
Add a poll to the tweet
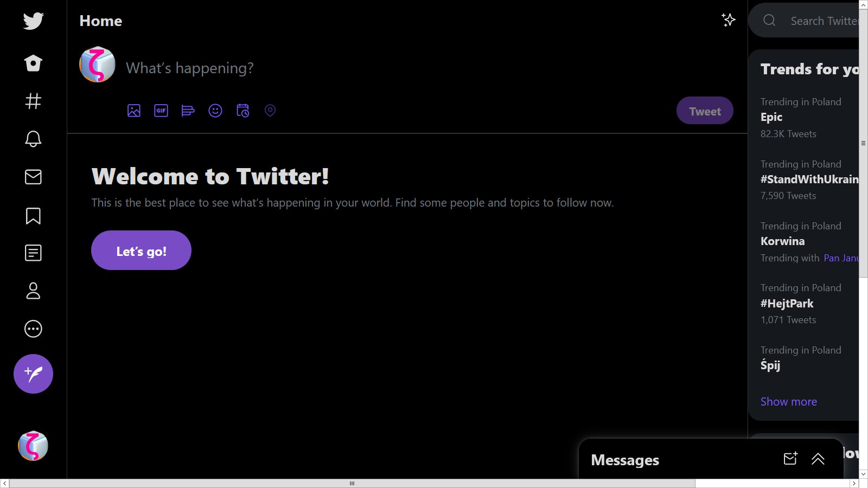coord(188,111)
